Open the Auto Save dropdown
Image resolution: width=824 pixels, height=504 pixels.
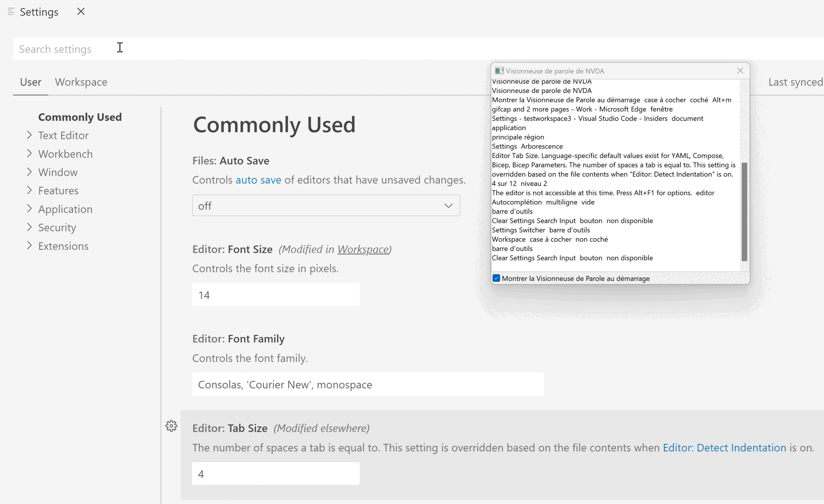326,206
